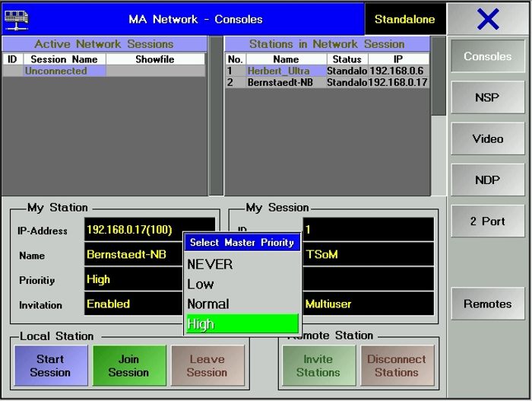Viewport: 532px width, 401px height.
Task: Select NEVER in Master Priority list
Action: pos(242,264)
